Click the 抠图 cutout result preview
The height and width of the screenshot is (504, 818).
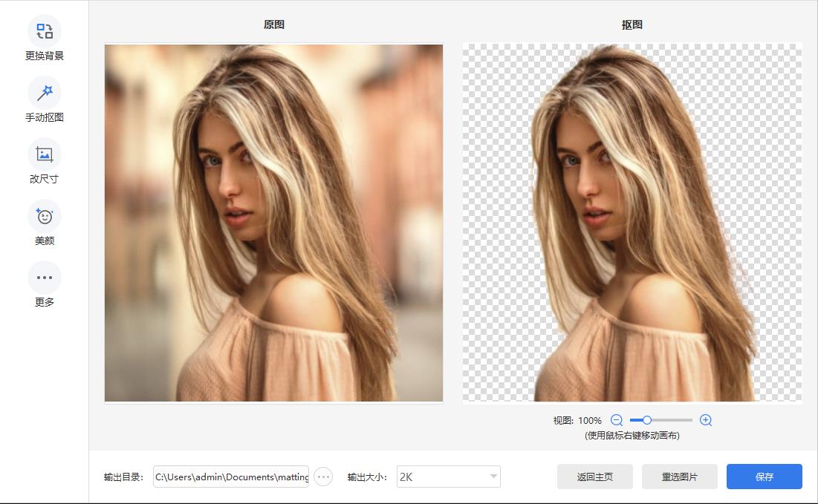(x=632, y=223)
